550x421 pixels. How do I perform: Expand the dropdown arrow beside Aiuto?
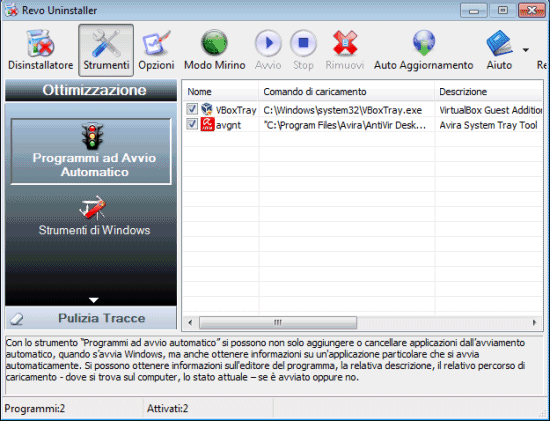[525, 50]
